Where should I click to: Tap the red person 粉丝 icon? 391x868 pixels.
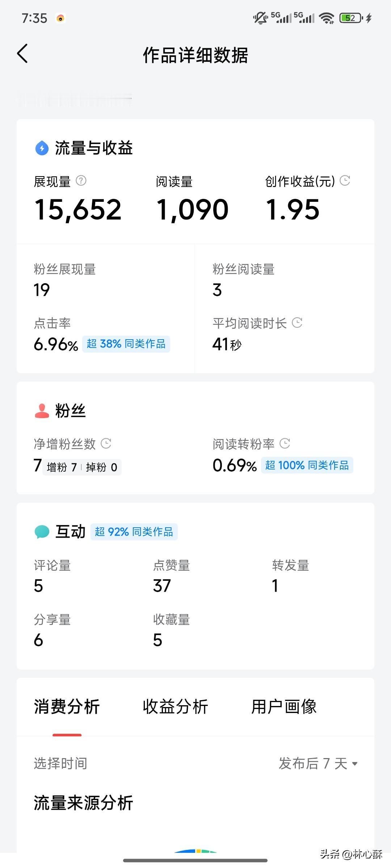pyautogui.click(x=42, y=411)
